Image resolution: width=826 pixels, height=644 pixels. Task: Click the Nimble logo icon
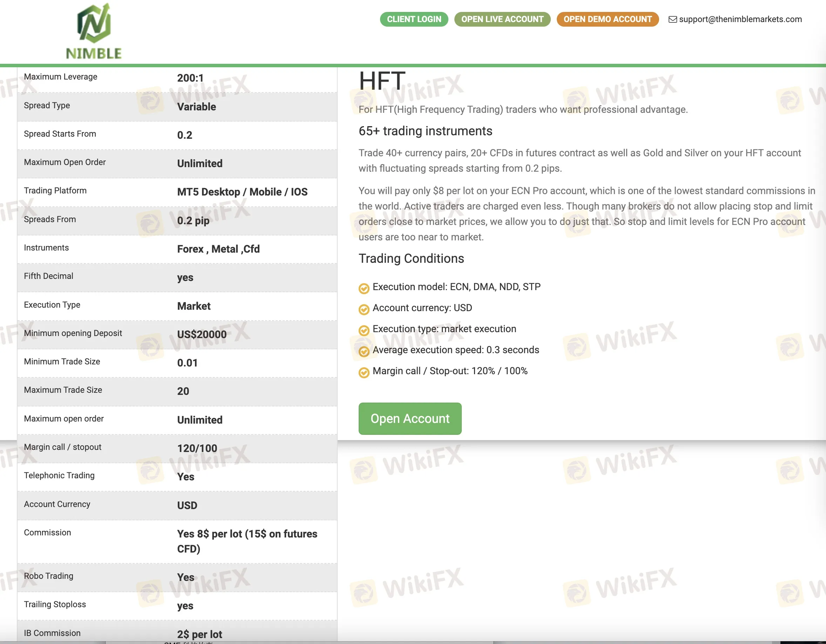click(x=94, y=23)
